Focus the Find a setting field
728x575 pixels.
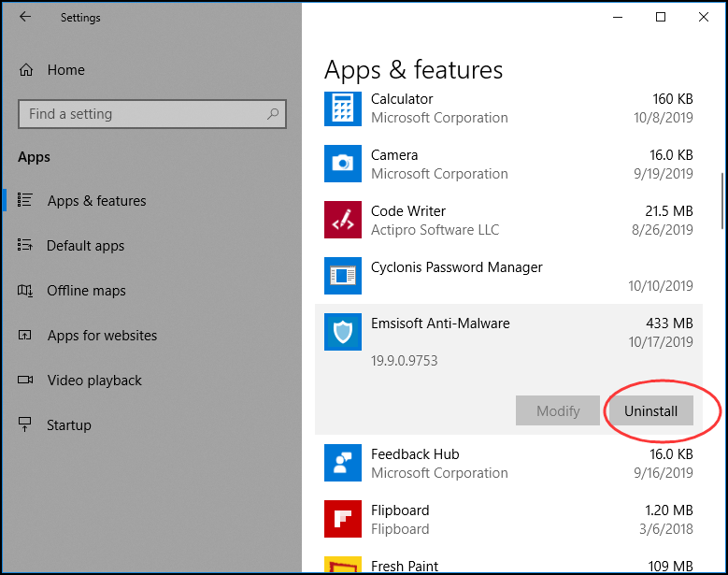coord(152,114)
